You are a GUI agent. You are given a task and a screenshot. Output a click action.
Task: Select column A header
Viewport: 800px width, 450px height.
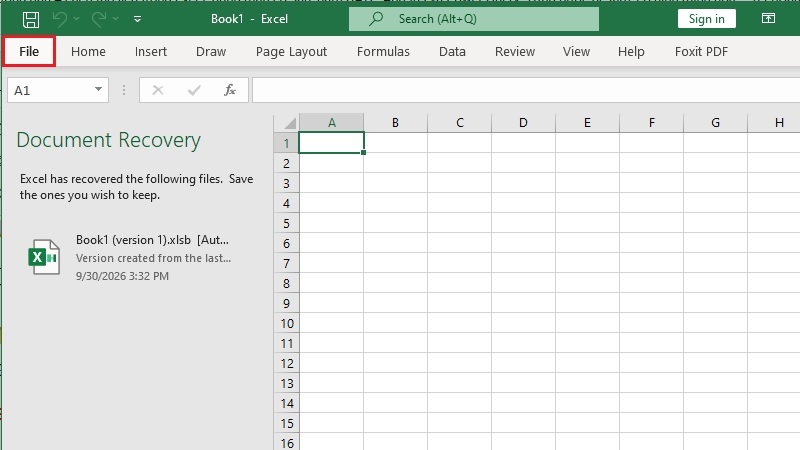click(x=332, y=123)
